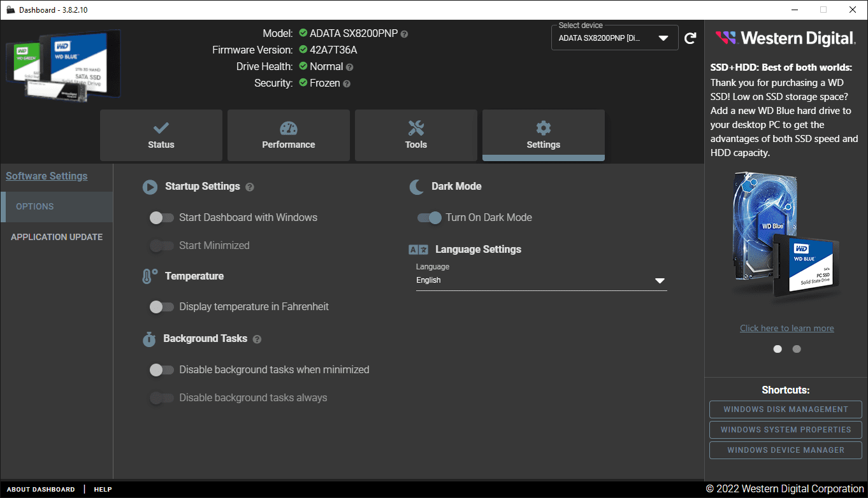Click the Software Settings link

[x=47, y=176]
